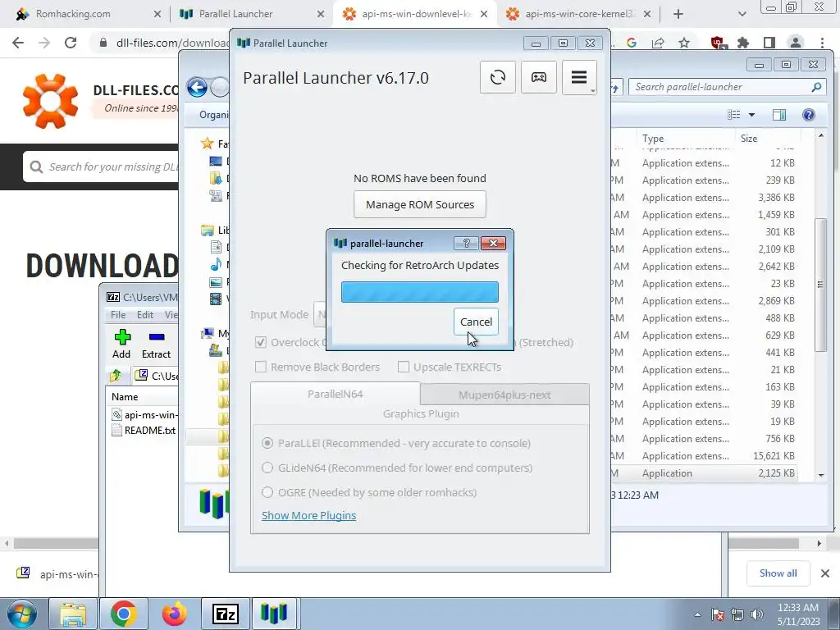Click the Size column header in Explorer
Viewport: 840px width, 630px height.
coord(767,138)
